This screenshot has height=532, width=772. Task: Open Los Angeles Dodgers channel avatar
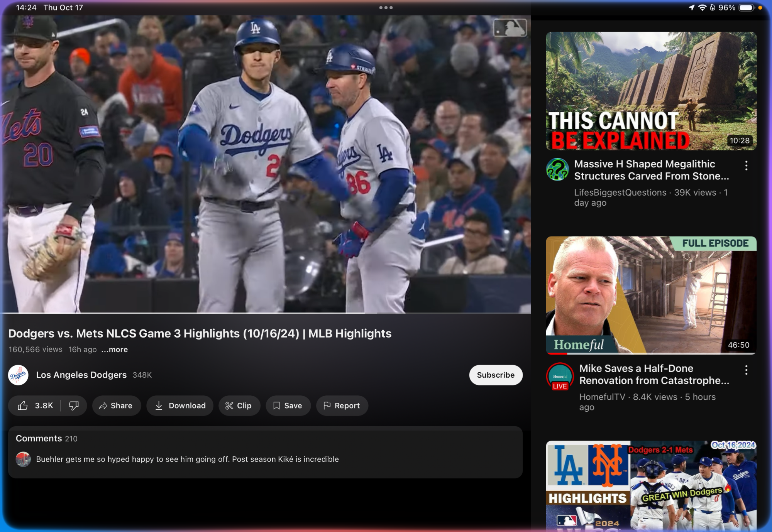click(x=18, y=375)
